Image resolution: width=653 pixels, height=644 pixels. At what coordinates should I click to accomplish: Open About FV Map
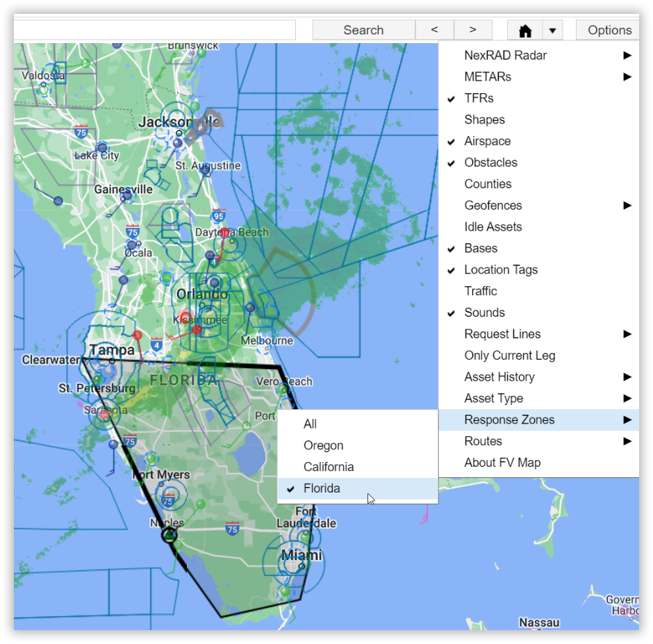(x=539, y=463)
